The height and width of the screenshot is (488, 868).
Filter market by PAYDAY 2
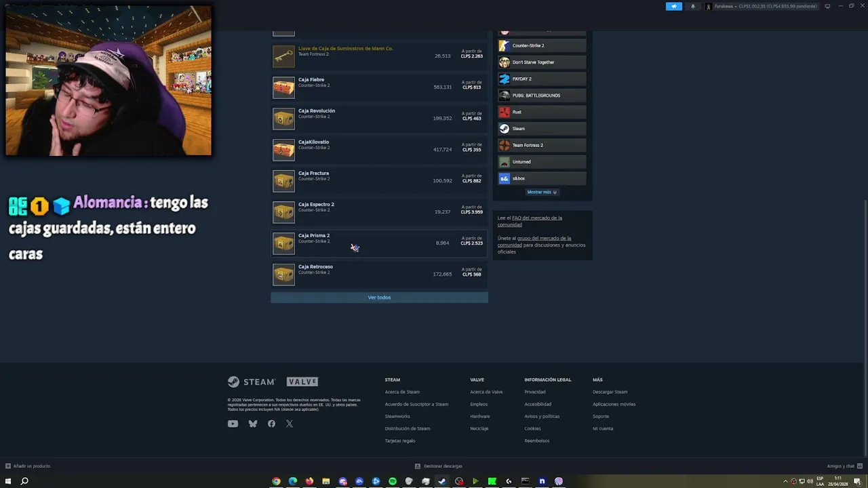point(542,79)
